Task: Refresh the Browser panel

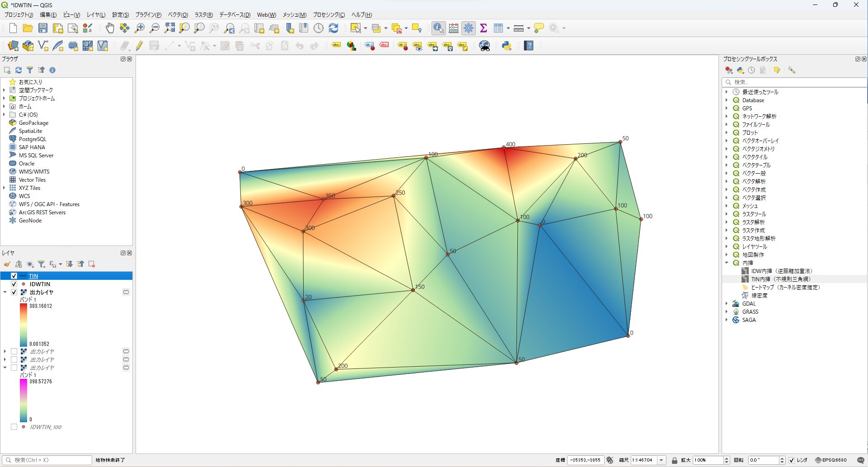Action: point(19,70)
